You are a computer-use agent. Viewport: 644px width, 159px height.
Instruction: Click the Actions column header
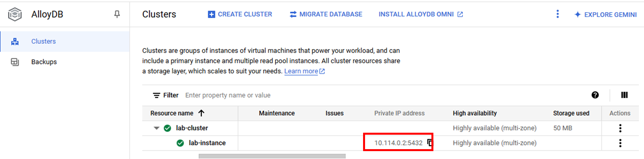click(620, 113)
